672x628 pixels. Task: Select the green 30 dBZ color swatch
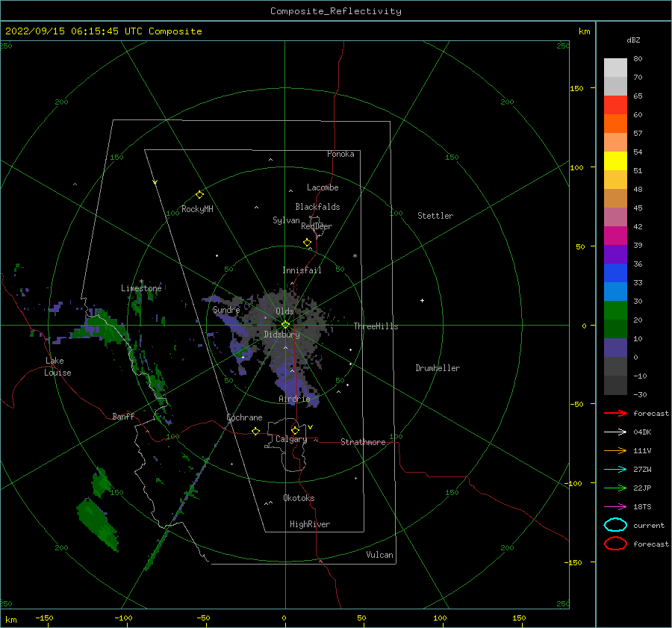615,310
